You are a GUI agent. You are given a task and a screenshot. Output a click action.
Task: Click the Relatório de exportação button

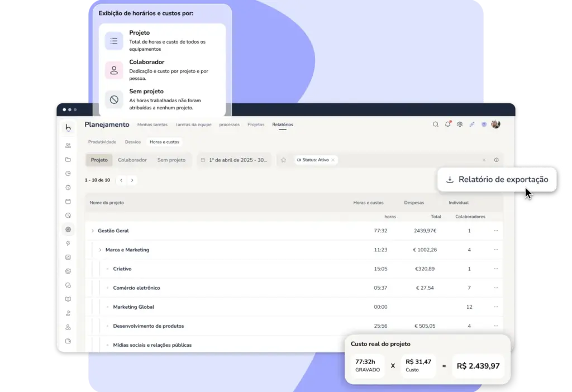(x=497, y=179)
